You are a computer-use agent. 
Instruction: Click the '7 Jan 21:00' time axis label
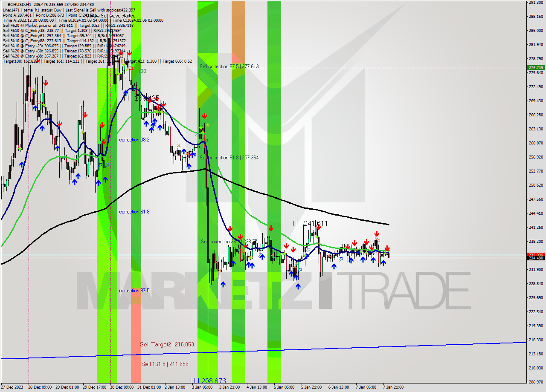(393, 387)
